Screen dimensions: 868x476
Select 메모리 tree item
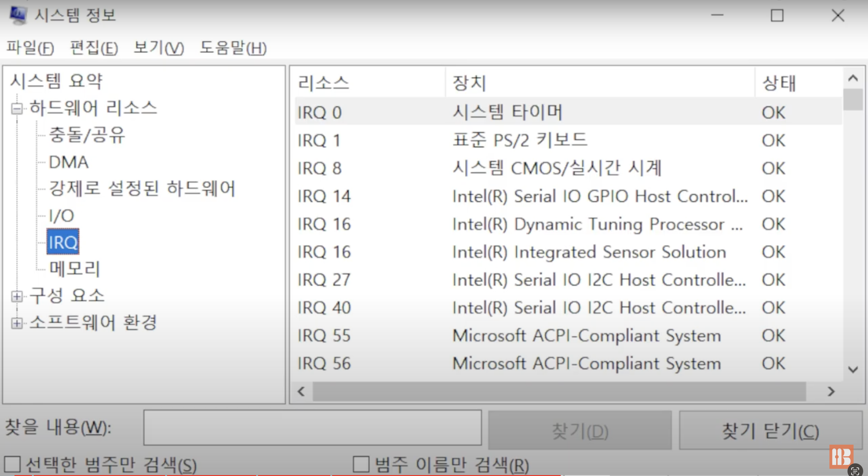tap(74, 268)
